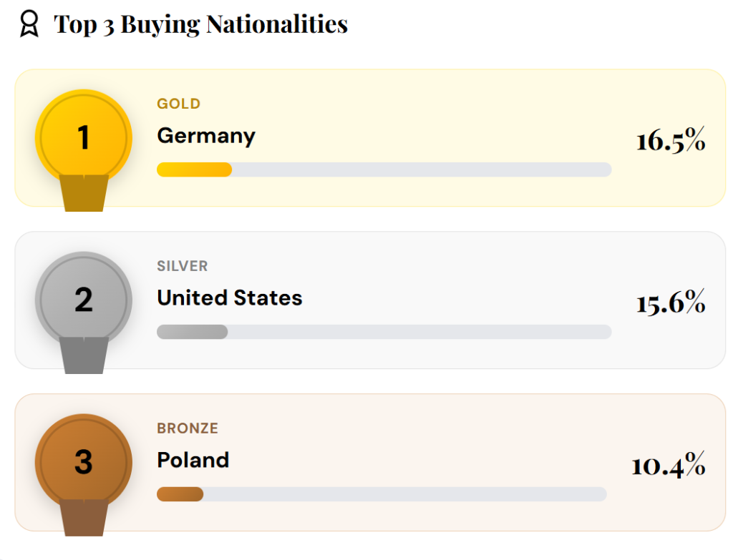Click the 15.6% percentage value
The image size is (733, 560).
[x=671, y=303]
